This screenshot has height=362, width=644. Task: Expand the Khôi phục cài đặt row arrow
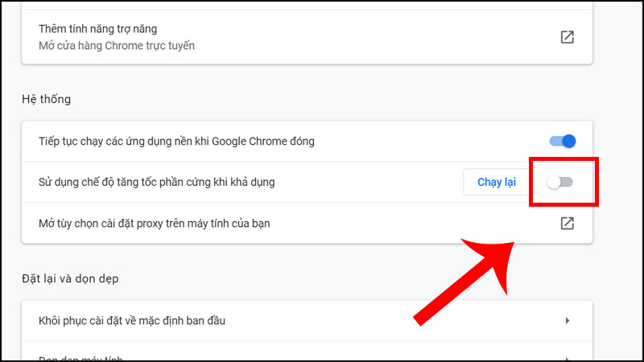[568, 320]
